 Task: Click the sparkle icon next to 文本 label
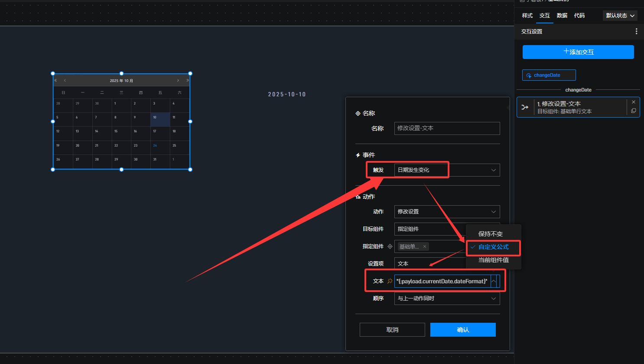pyautogui.click(x=390, y=281)
